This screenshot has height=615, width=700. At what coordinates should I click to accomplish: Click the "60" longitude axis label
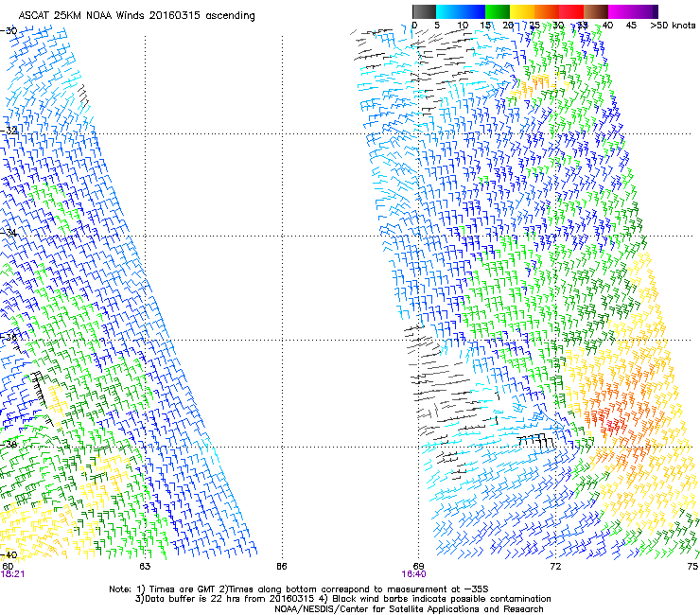coord(8,567)
